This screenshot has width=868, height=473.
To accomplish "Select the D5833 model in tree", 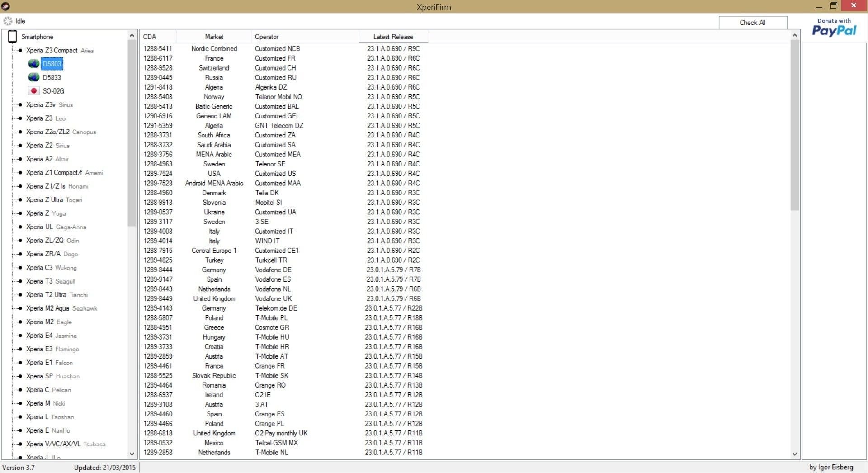I will [52, 77].
